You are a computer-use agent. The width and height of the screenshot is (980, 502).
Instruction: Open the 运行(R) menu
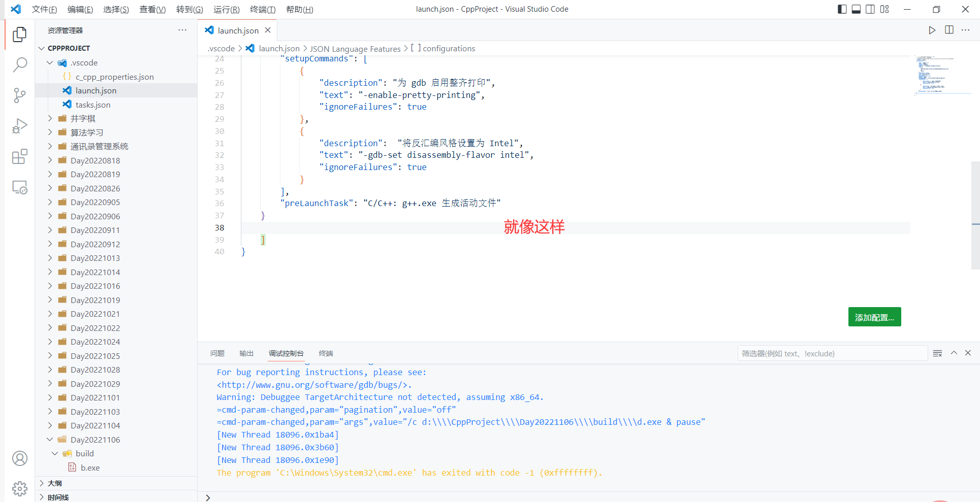(x=227, y=9)
